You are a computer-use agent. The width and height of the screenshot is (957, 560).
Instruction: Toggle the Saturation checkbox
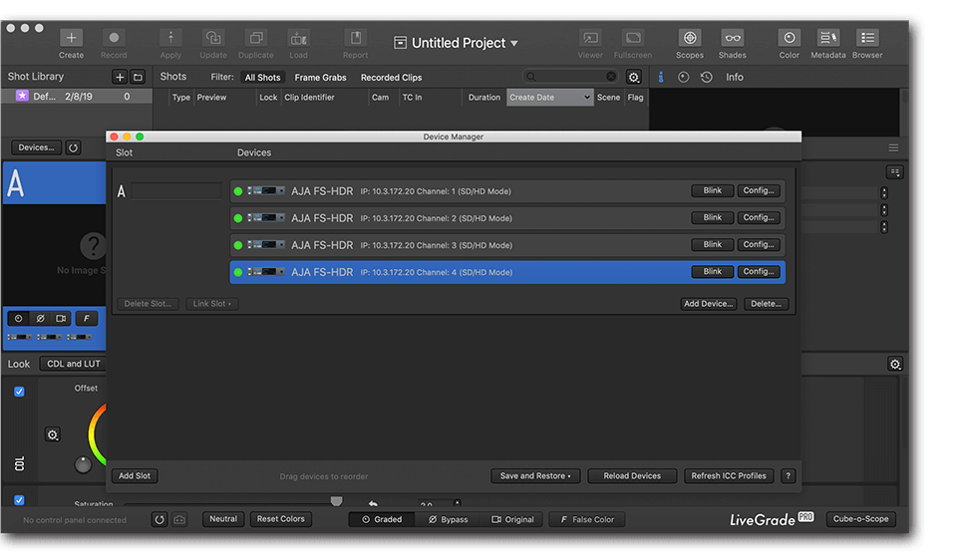point(19,500)
